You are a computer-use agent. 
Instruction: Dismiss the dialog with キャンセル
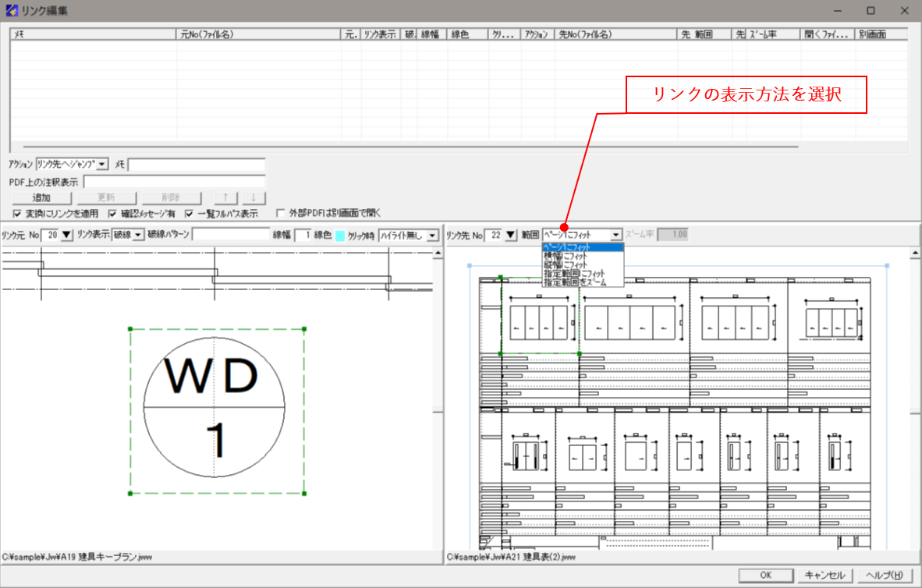pos(824,575)
